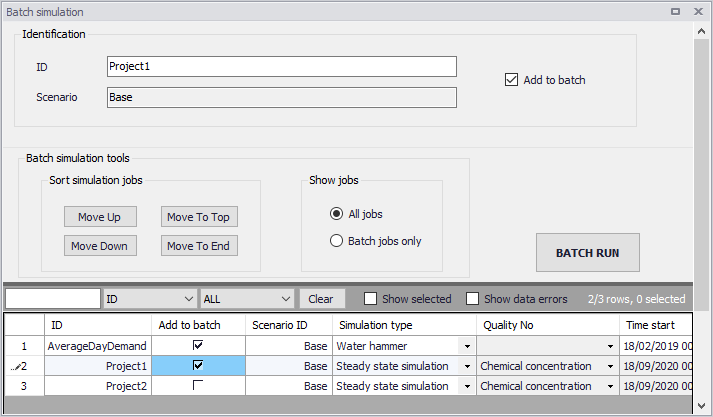713x417 pixels.
Task: Check Add to batch for Project2
Action: point(198,385)
